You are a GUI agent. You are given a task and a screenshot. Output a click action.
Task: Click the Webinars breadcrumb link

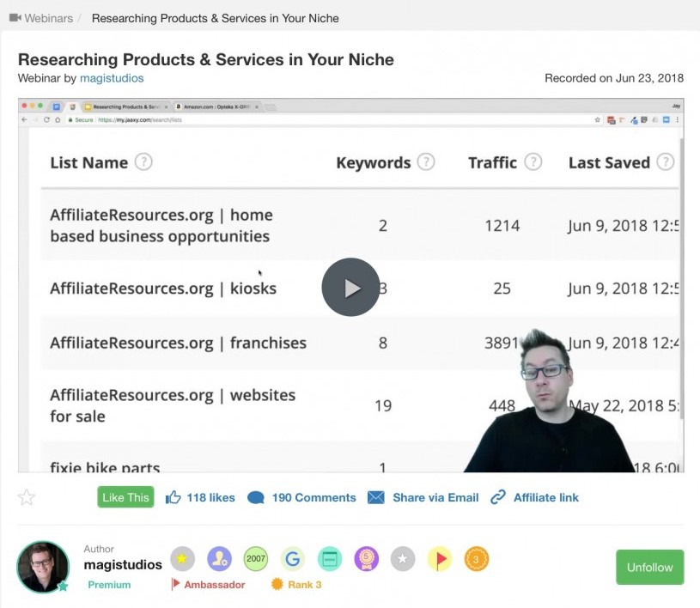tap(49, 18)
